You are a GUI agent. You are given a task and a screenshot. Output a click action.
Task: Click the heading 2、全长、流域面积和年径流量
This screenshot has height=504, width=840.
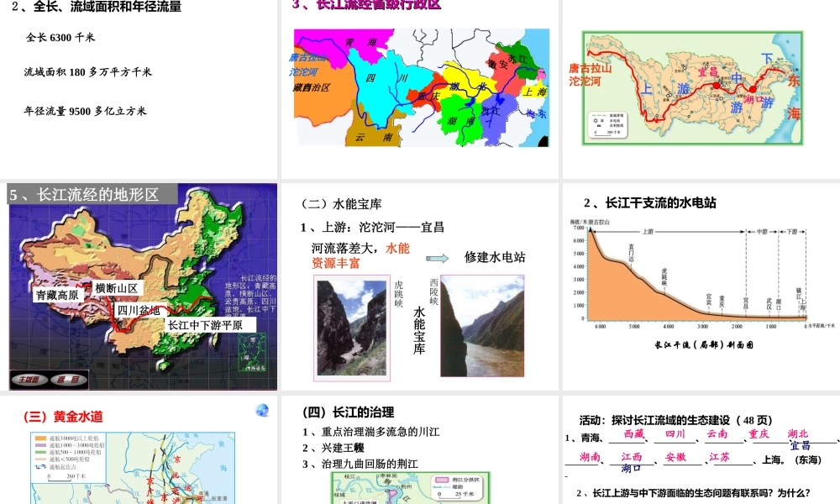[97, 7]
